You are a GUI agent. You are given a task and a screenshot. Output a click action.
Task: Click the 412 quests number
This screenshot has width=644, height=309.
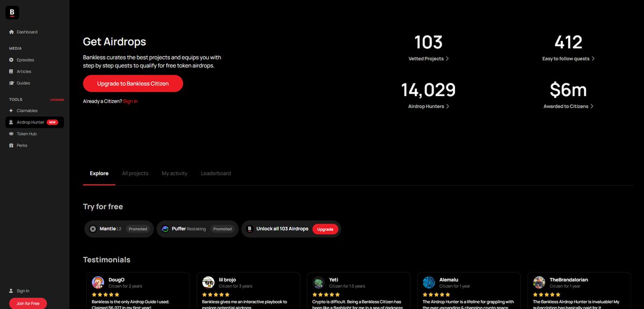[568, 42]
